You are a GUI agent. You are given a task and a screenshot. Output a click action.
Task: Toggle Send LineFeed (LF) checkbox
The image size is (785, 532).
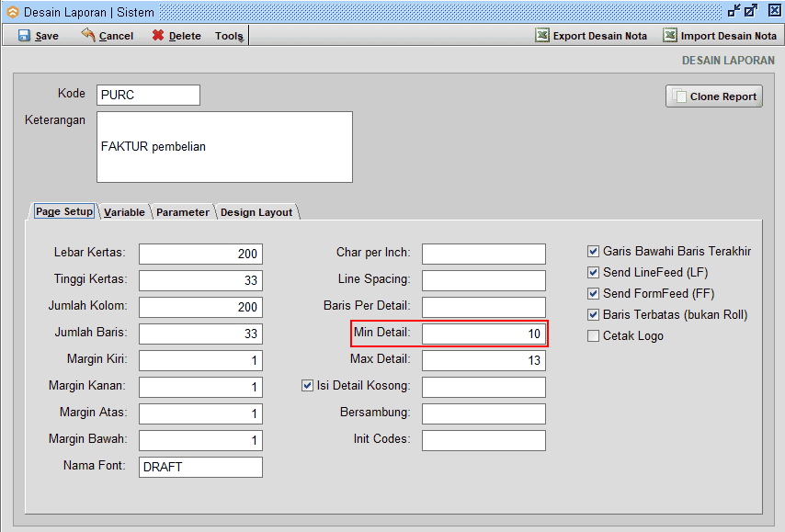click(x=593, y=272)
